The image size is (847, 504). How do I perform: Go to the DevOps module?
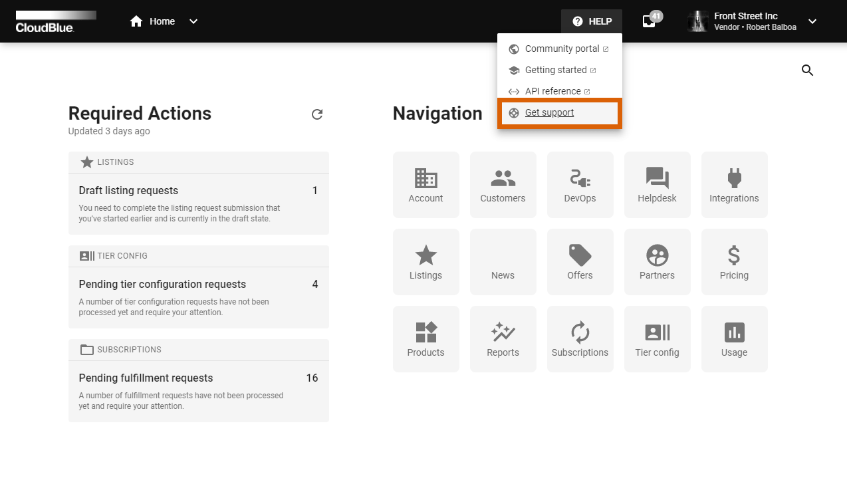(580, 185)
